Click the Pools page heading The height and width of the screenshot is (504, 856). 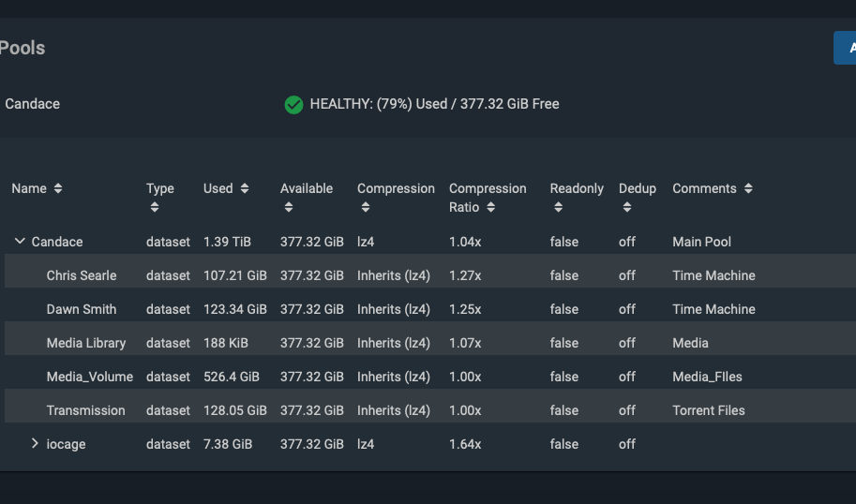[23, 48]
